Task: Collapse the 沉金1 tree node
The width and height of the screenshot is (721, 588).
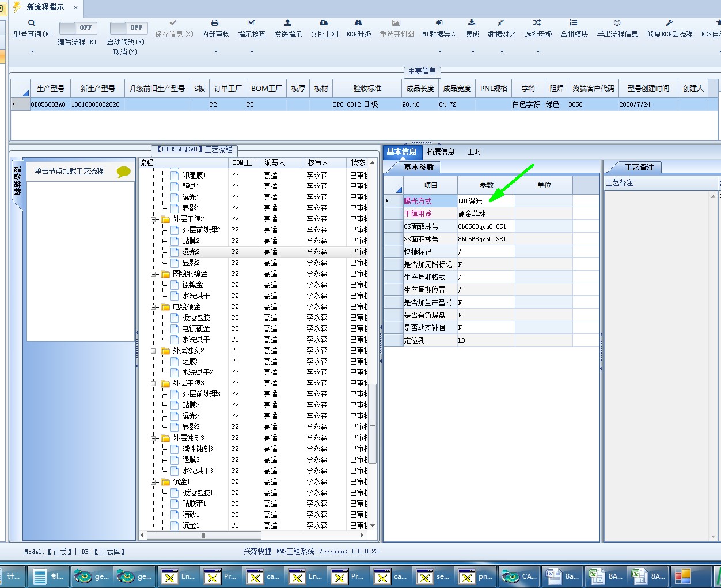Action: pyautogui.click(x=154, y=482)
